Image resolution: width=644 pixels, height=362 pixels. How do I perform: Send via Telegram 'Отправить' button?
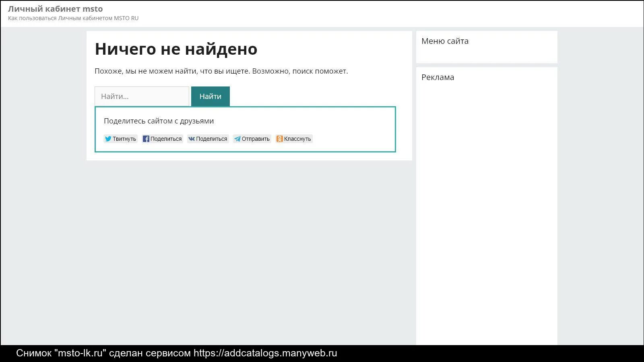pyautogui.click(x=252, y=139)
